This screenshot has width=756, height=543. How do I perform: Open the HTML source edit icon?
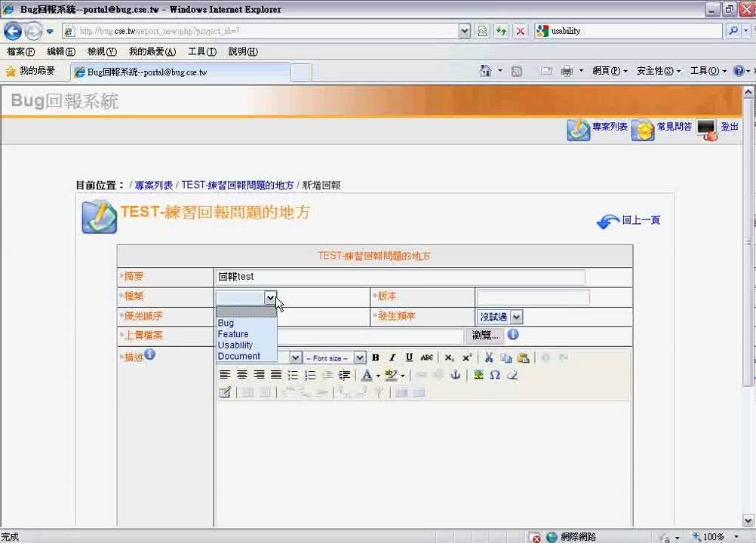click(x=225, y=392)
